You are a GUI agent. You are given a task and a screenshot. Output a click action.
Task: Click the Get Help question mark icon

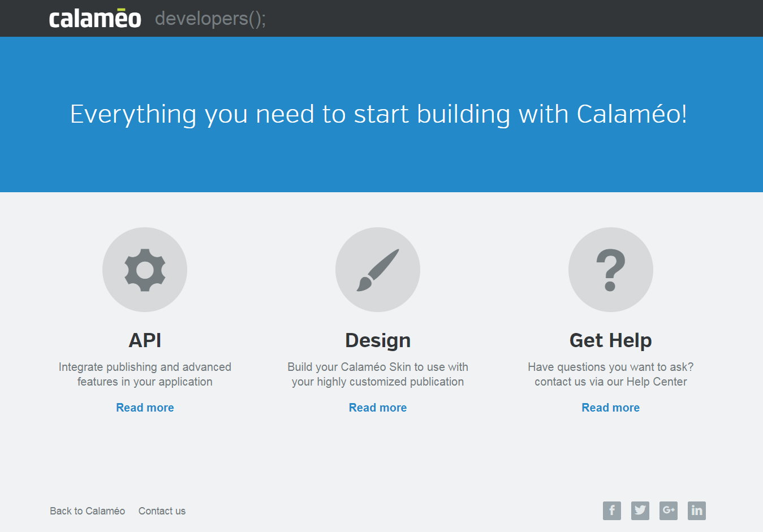611,270
